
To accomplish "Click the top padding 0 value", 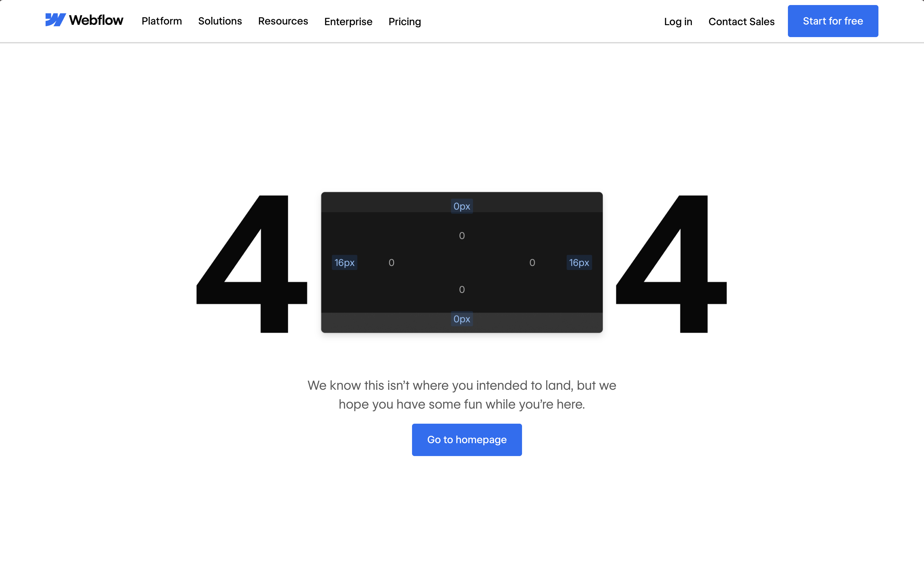I will (x=462, y=235).
